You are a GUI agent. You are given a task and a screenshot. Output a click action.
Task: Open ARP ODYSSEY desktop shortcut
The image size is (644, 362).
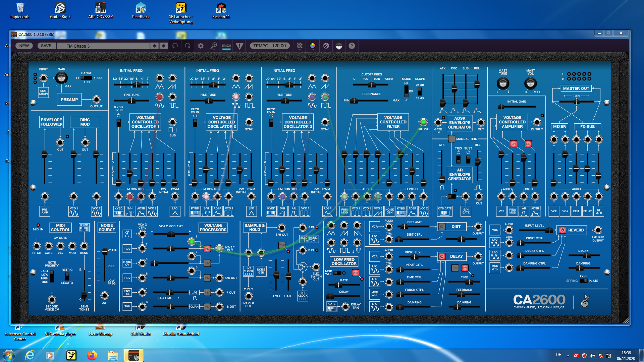101,11
